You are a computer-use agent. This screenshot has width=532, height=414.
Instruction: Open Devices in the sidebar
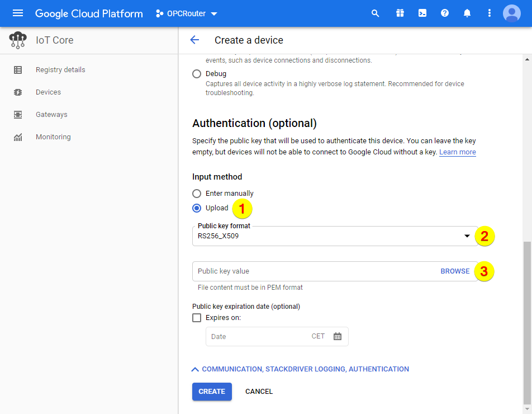click(x=48, y=92)
